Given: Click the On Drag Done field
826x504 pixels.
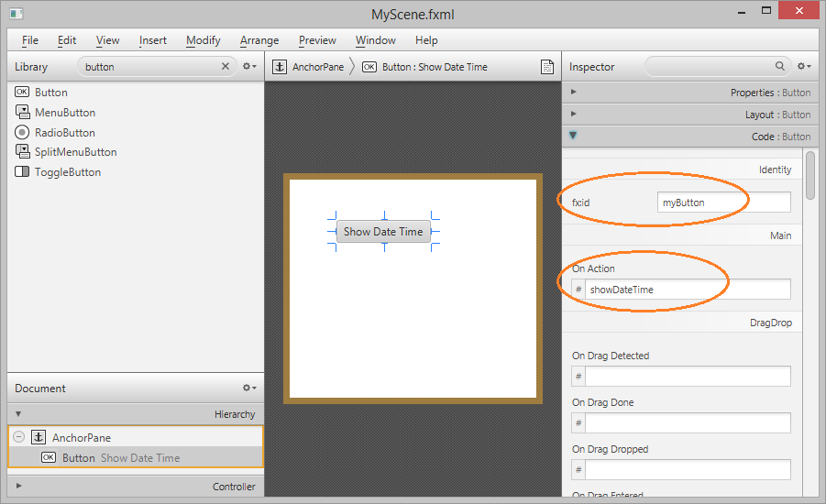Looking at the screenshot, I should pos(688,422).
